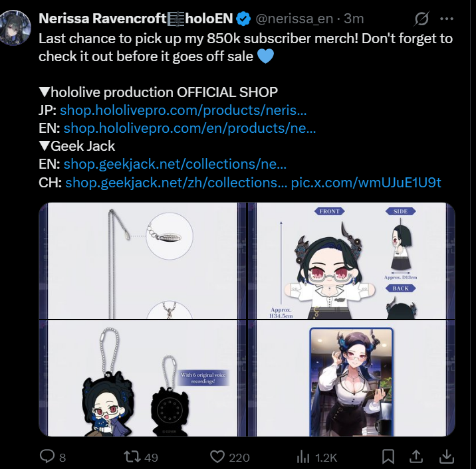Click the Nerissa Ravencroft holoEN display name
This screenshot has width=476, height=469.
pos(136,19)
